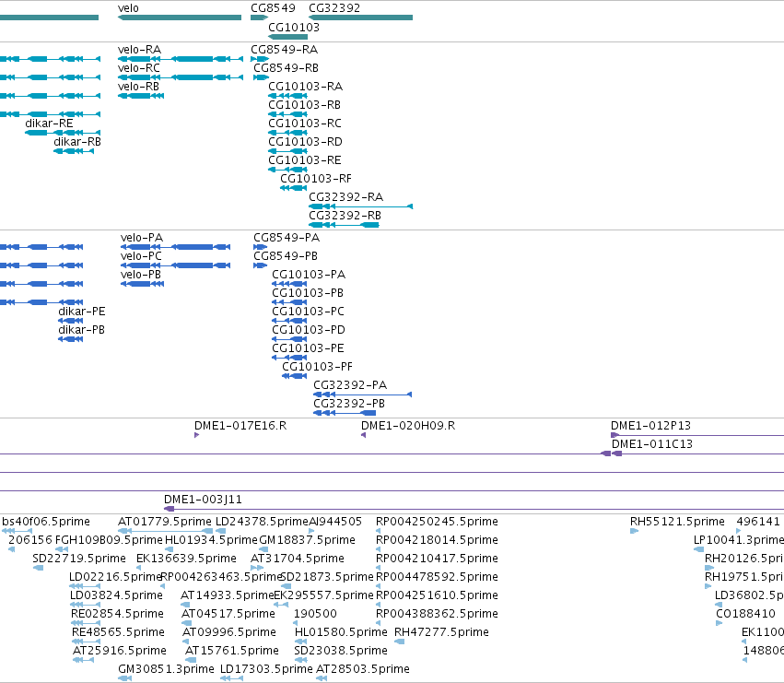Click EST LD02216.5prime
784x683 pixels.
pos(85,586)
